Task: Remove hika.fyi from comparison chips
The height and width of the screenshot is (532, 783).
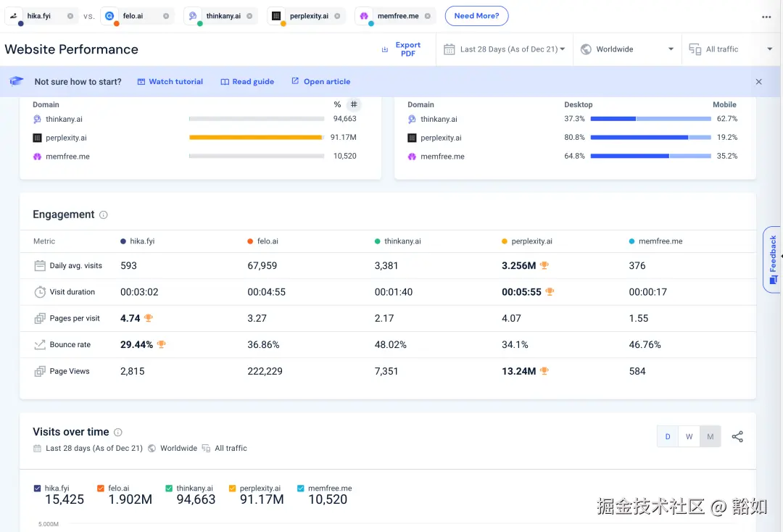Action: tap(70, 16)
